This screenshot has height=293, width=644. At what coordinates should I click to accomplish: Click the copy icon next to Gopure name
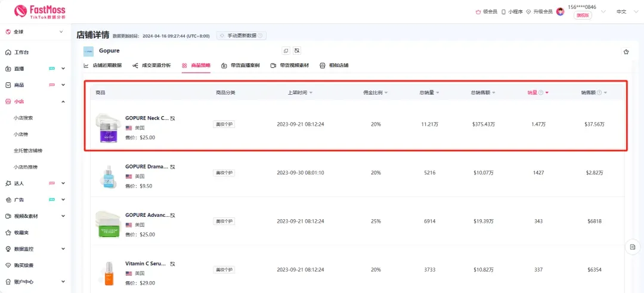coord(286,51)
